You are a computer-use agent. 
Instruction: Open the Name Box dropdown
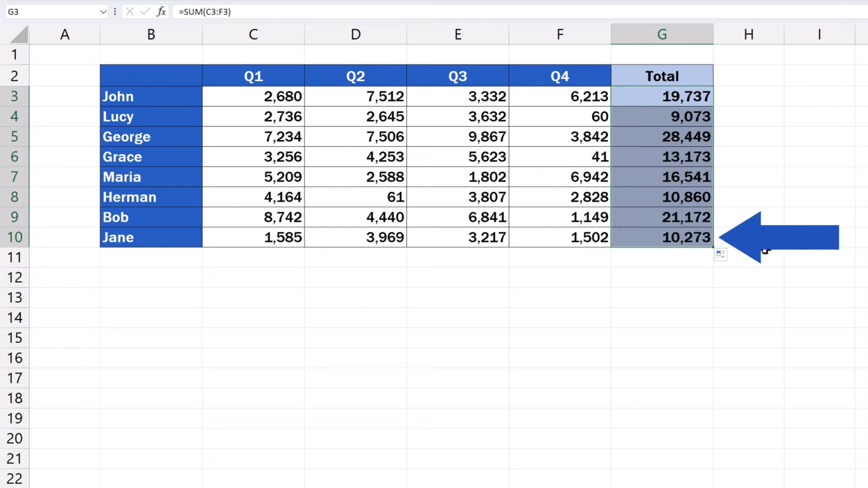pos(103,11)
